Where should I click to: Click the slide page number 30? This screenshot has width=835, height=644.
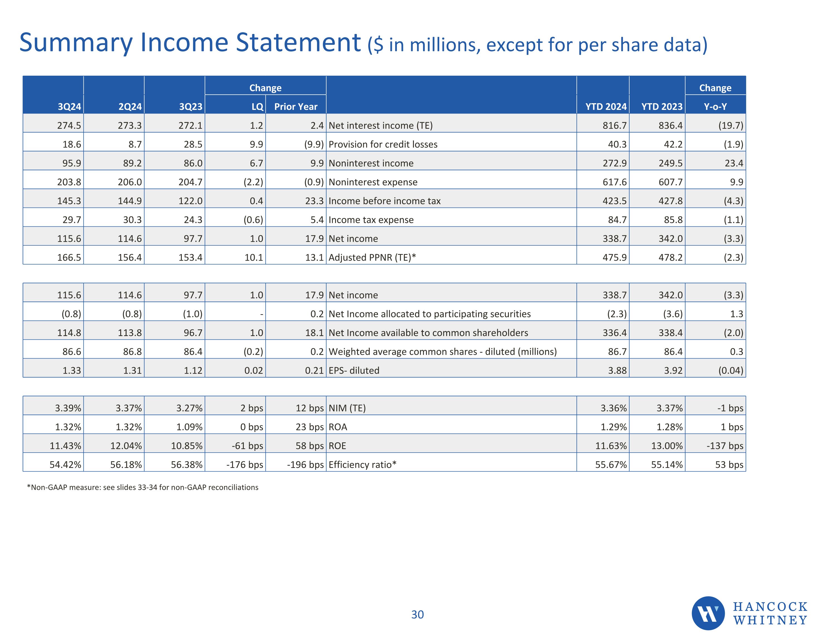pyautogui.click(x=417, y=615)
